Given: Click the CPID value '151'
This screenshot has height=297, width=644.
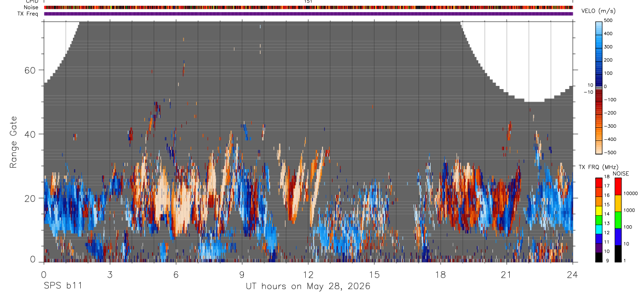Looking at the screenshot, I should [308, 2].
